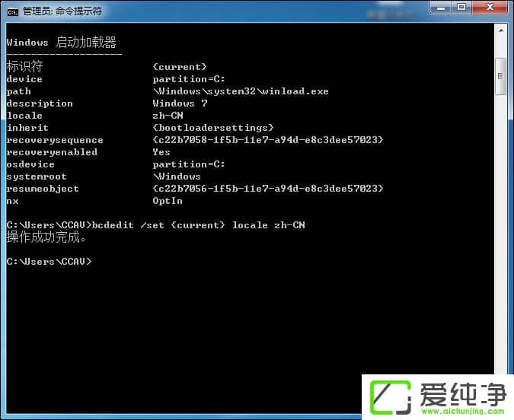
Task: Click the \Windows\system32\winload.exe path value
Action: click(241, 91)
